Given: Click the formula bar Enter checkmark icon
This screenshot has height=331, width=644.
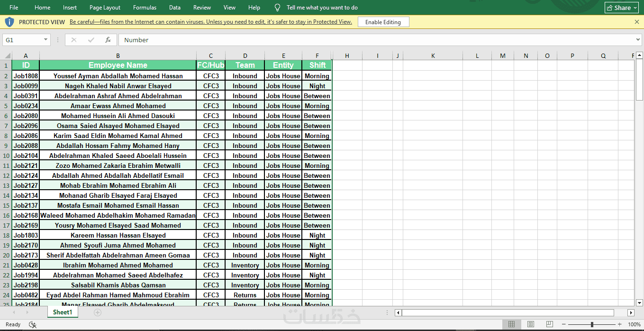Looking at the screenshot, I should click(x=91, y=40).
